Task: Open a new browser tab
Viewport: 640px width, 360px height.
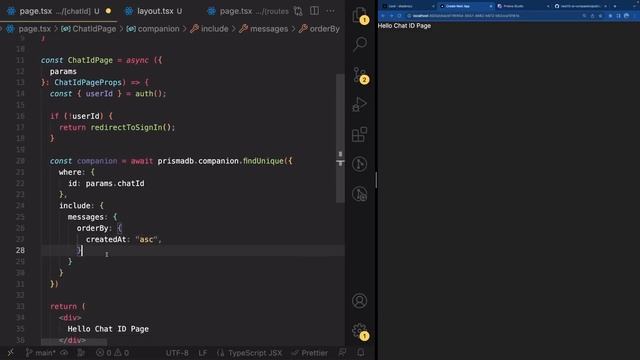Action: [x=615, y=6]
